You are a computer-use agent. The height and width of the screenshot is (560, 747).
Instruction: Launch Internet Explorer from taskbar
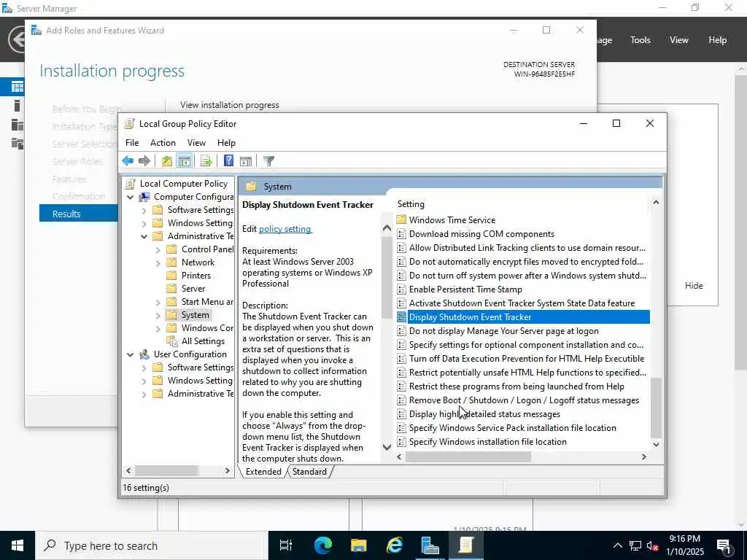tap(395, 545)
